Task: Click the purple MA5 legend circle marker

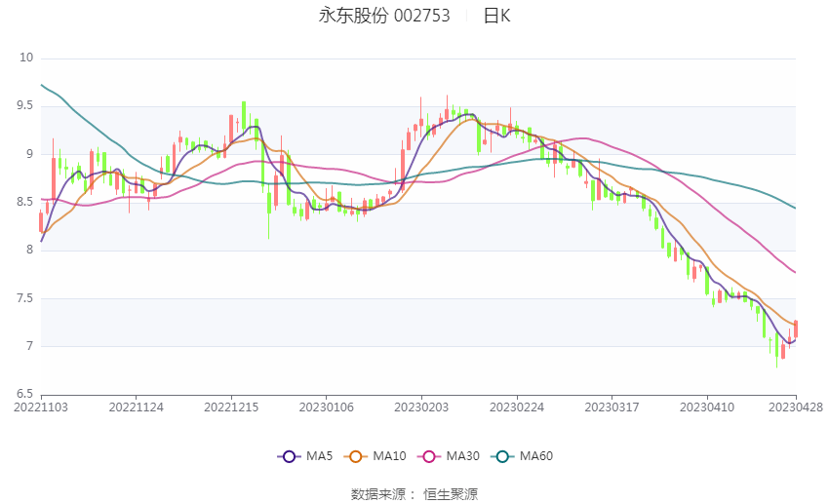Action: 288,456
